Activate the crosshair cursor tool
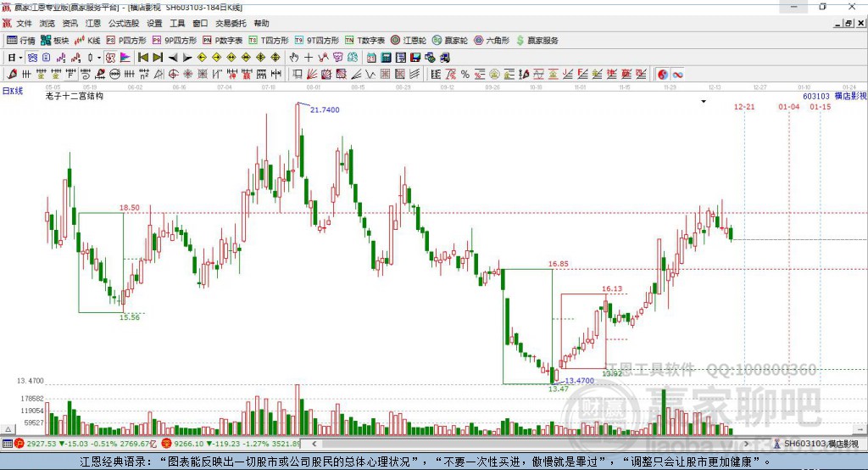The width and height of the screenshot is (868, 470). tap(309, 57)
